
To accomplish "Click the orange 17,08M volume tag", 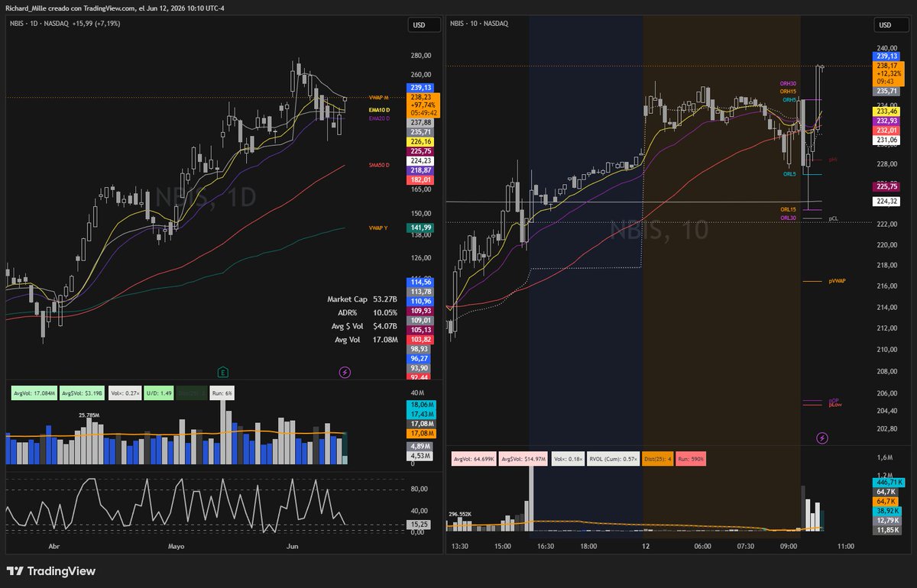I will [x=421, y=433].
